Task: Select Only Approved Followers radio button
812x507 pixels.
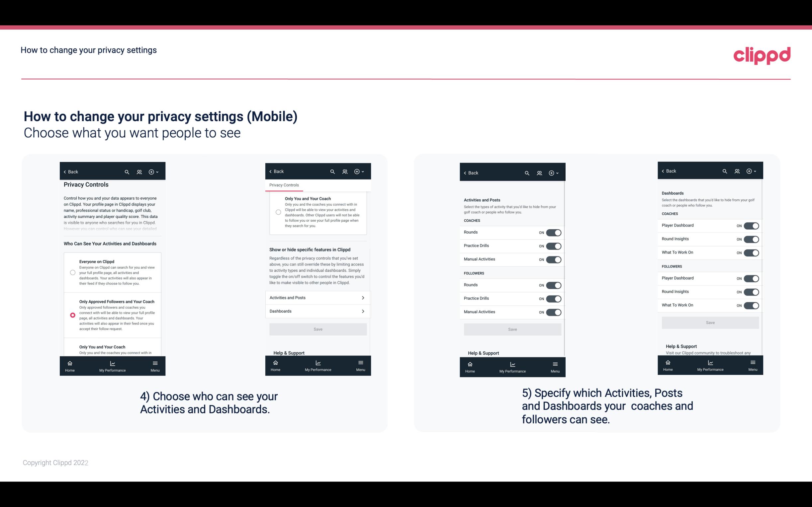Action: pos(72,315)
